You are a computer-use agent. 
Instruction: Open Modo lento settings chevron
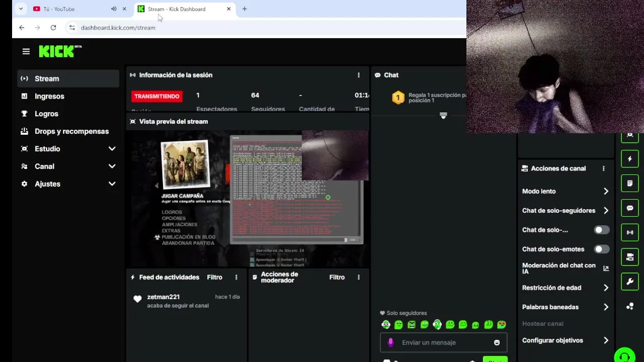(606, 191)
